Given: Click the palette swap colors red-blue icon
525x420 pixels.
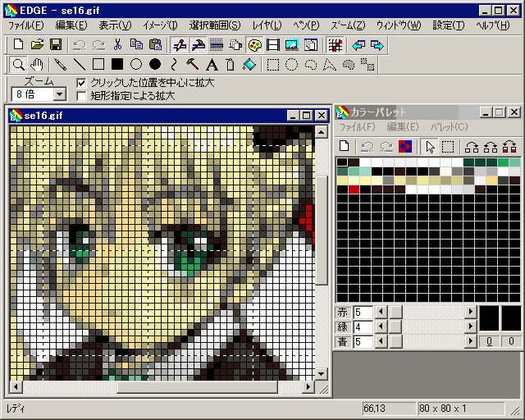Looking at the screenshot, I should (x=405, y=147).
